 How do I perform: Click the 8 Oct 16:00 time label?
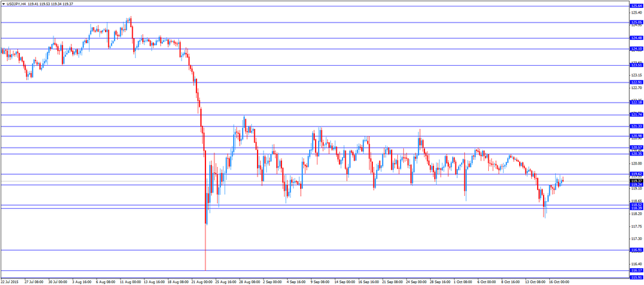pyautogui.click(x=512, y=282)
